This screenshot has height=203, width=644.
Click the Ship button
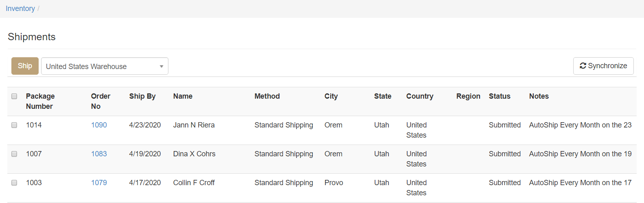click(25, 66)
